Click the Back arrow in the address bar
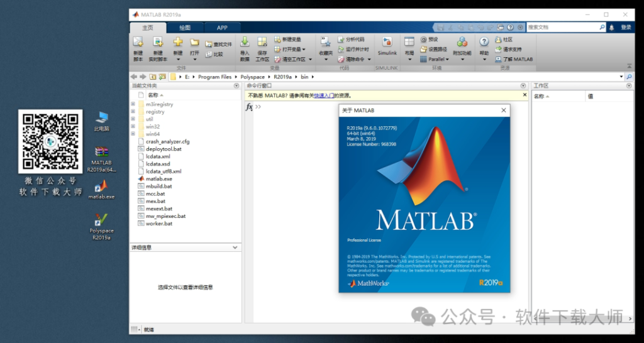 click(x=134, y=77)
